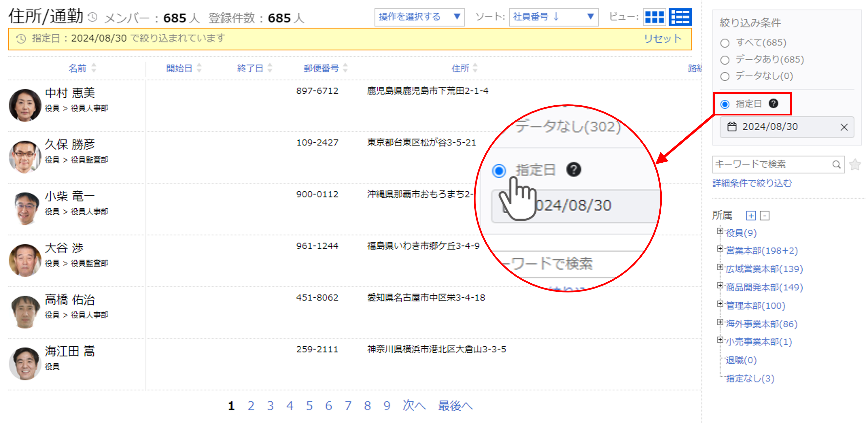Jump to the 最後へ page link
Screen dimensions: 868x423
click(455, 406)
